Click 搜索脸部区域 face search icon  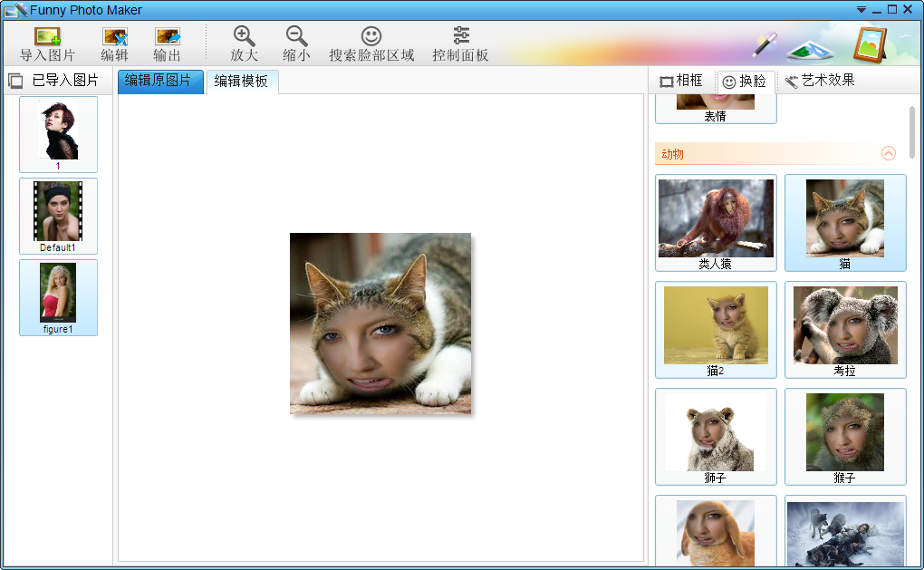pyautogui.click(x=371, y=37)
